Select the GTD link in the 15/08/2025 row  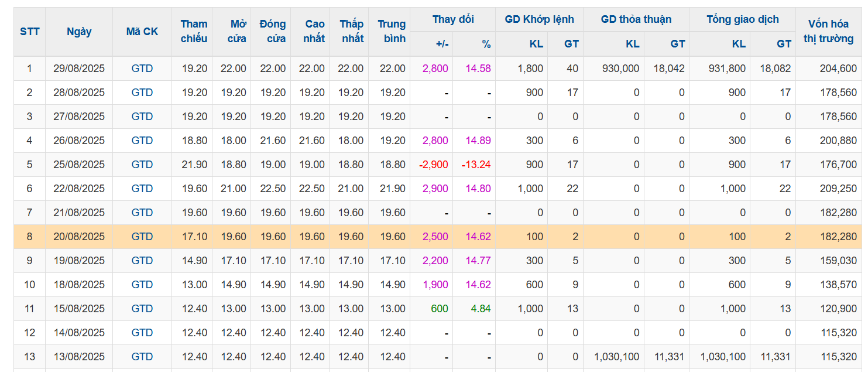click(x=142, y=309)
